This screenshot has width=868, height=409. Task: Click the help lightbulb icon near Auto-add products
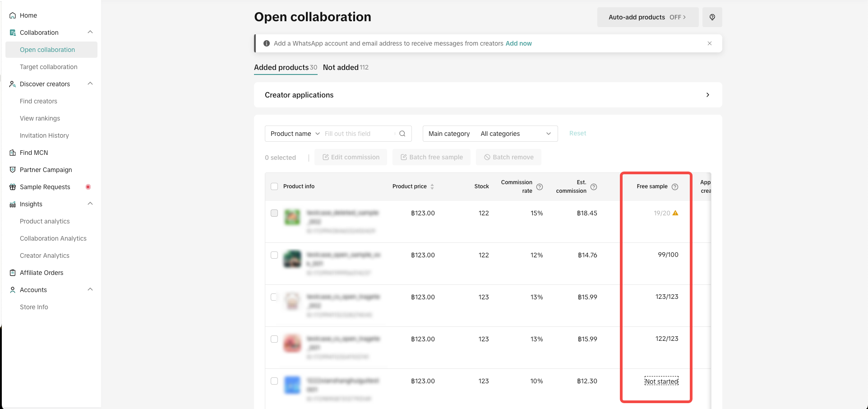(712, 17)
